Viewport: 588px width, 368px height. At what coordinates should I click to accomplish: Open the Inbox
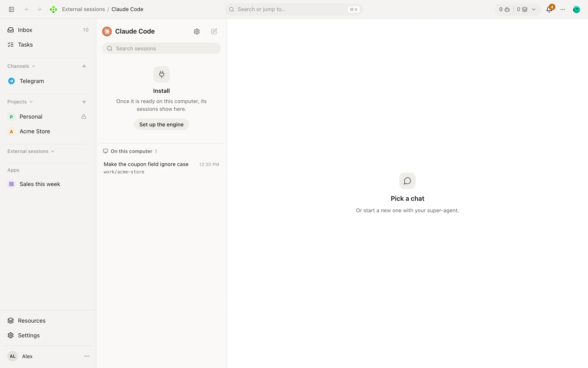(x=48, y=30)
